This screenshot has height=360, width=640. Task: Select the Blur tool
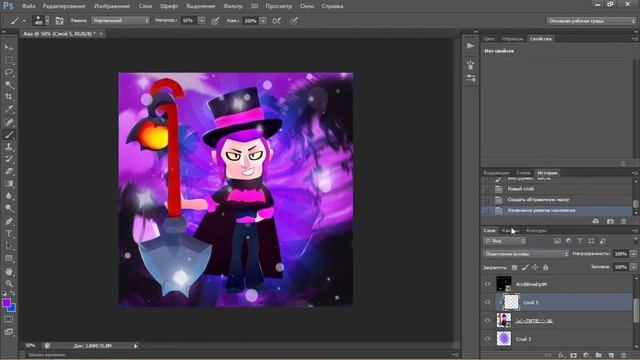pyautogui.click(x=9, y=196)
